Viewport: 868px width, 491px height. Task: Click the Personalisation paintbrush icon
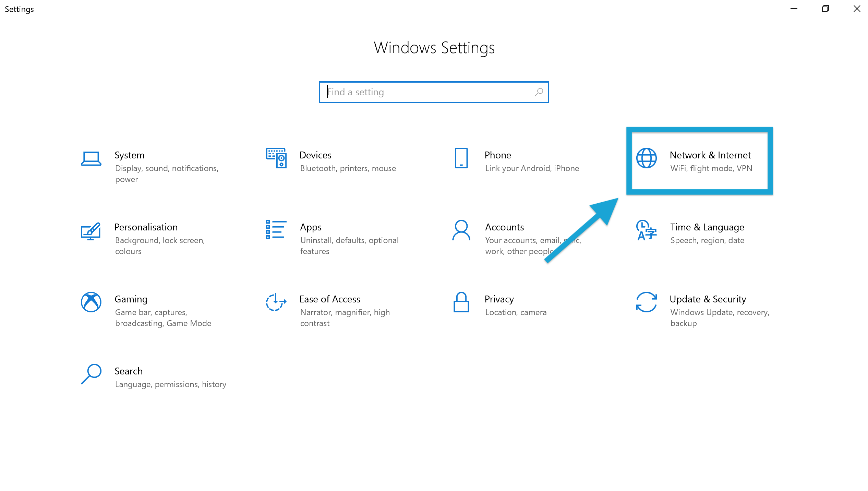91,231
